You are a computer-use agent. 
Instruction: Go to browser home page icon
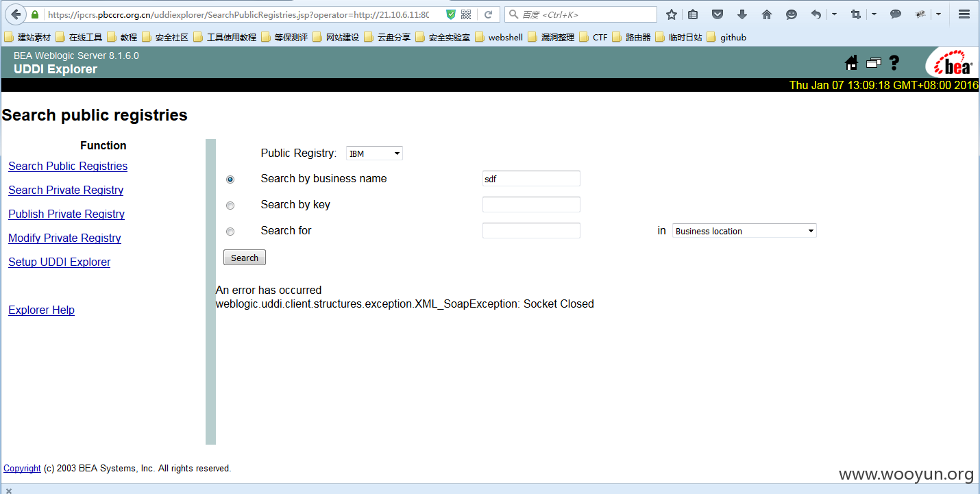[767, 14]
